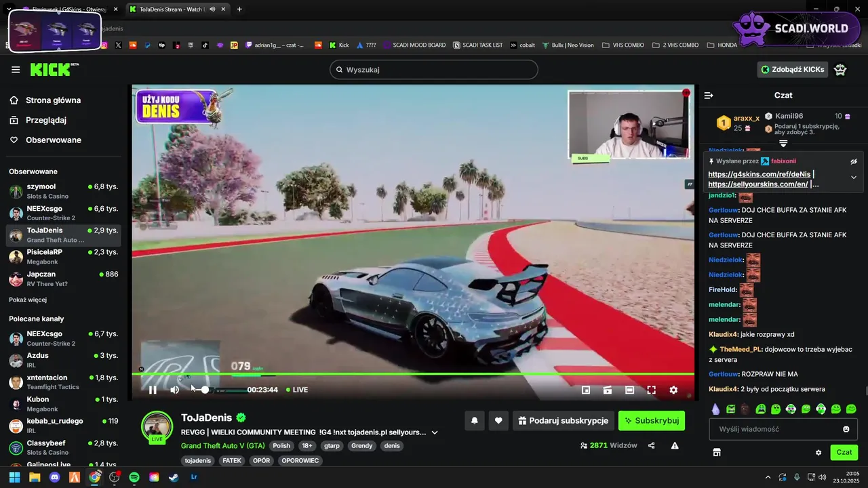Expand followed list with Pokaż więcej
Screen dimensions: 868x488
pyautogui.click(x=28, y=300)
